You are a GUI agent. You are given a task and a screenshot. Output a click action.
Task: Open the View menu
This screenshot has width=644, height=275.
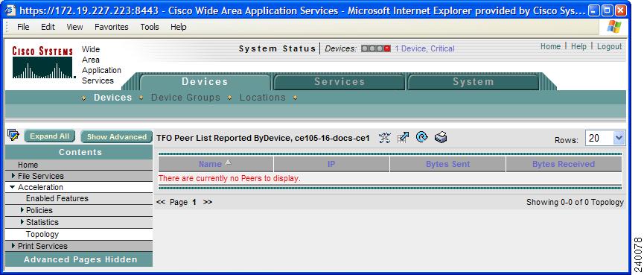tap(74, 27)
